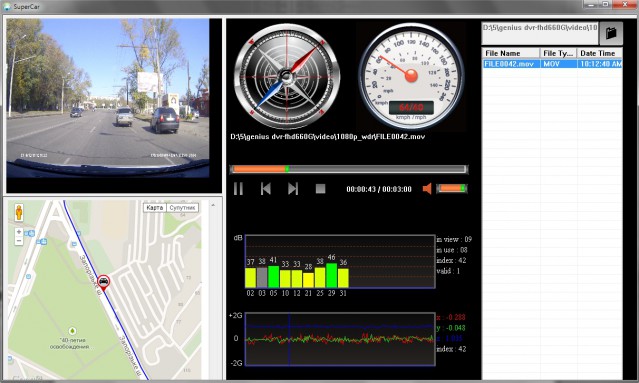Sort list by File Type column

click(x=558, y=53)
